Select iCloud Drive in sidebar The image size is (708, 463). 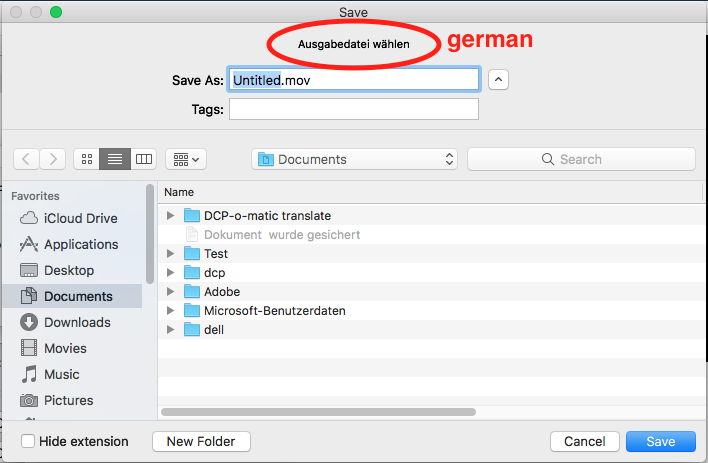tap(72, 218)
